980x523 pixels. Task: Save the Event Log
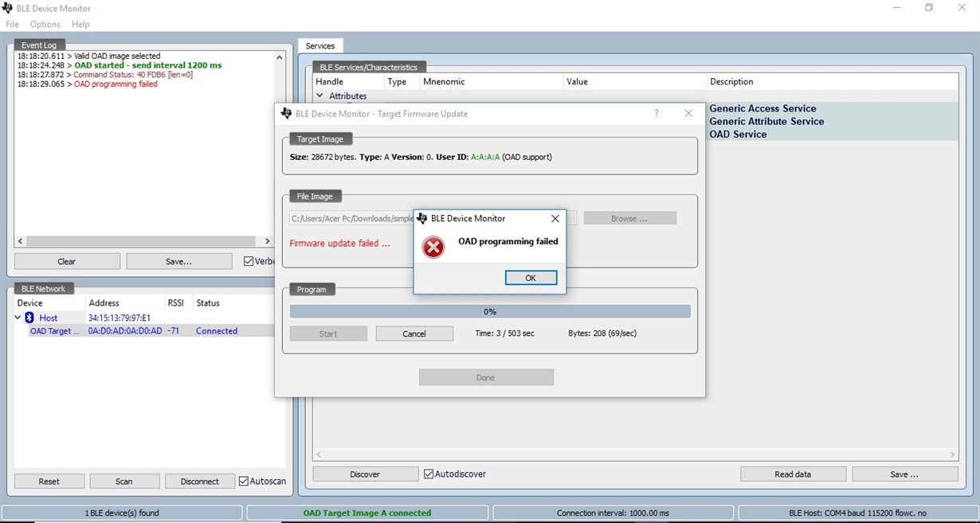point(178,261)
